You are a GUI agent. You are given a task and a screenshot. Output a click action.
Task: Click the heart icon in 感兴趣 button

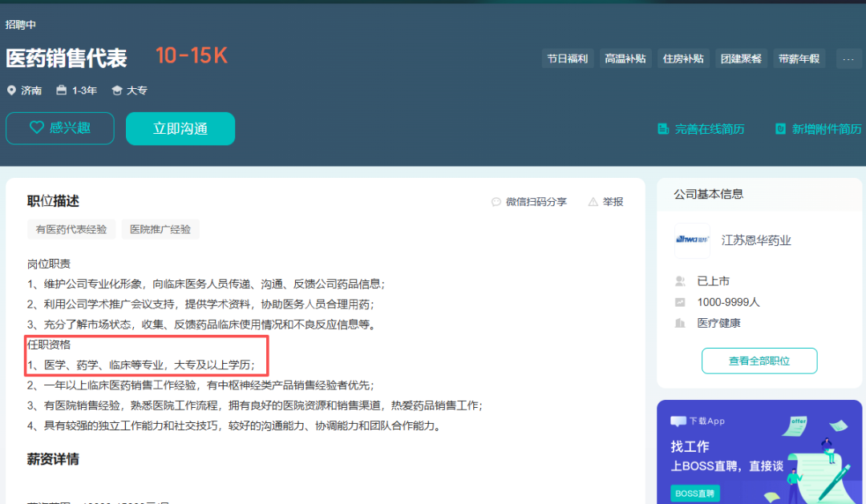36,128
